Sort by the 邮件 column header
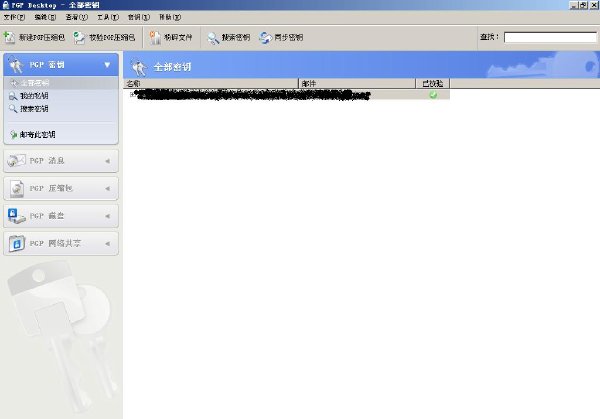 coord(357,83)
